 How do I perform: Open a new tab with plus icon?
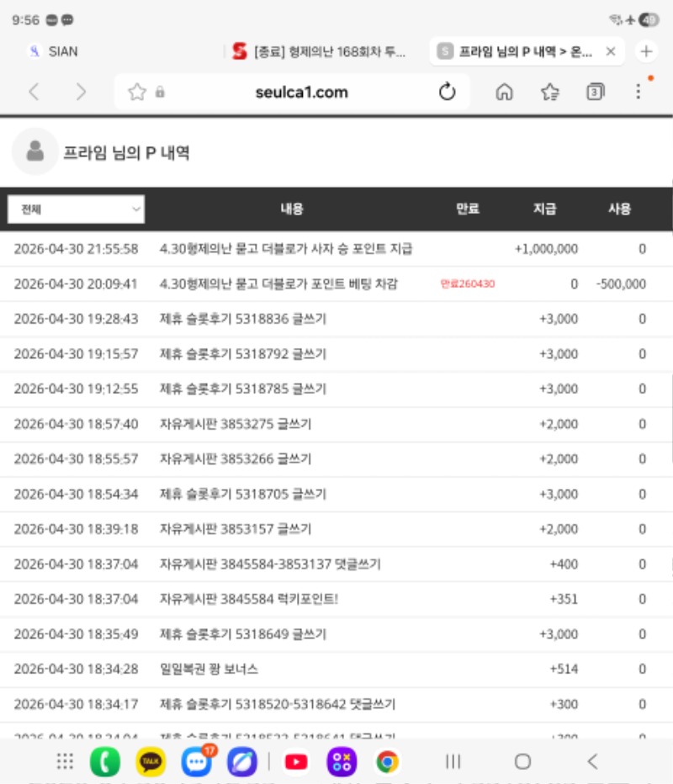(646, 51)
